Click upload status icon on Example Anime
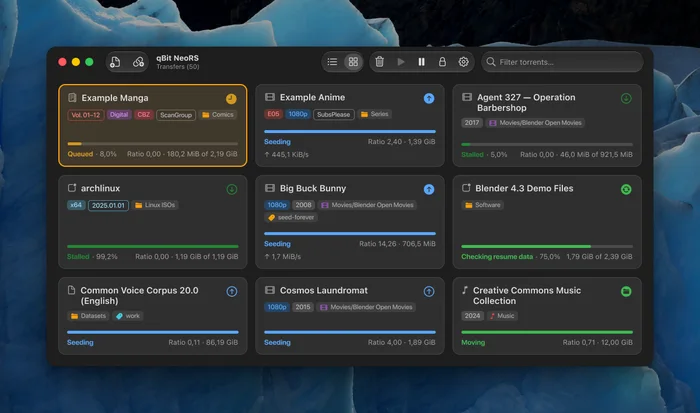The image size is (700, 413). coord(429,98)
